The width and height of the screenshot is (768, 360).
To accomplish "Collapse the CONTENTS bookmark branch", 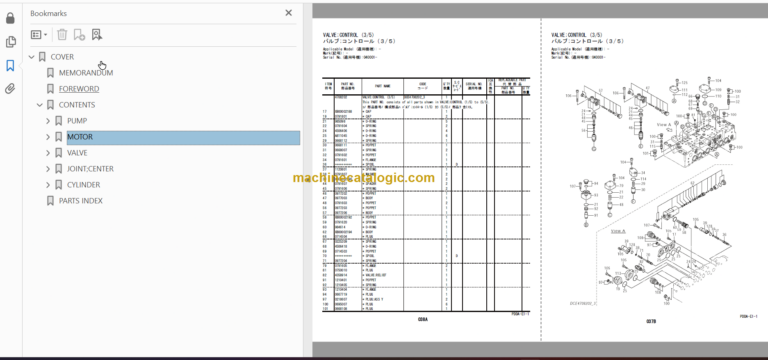I will 40,105.
